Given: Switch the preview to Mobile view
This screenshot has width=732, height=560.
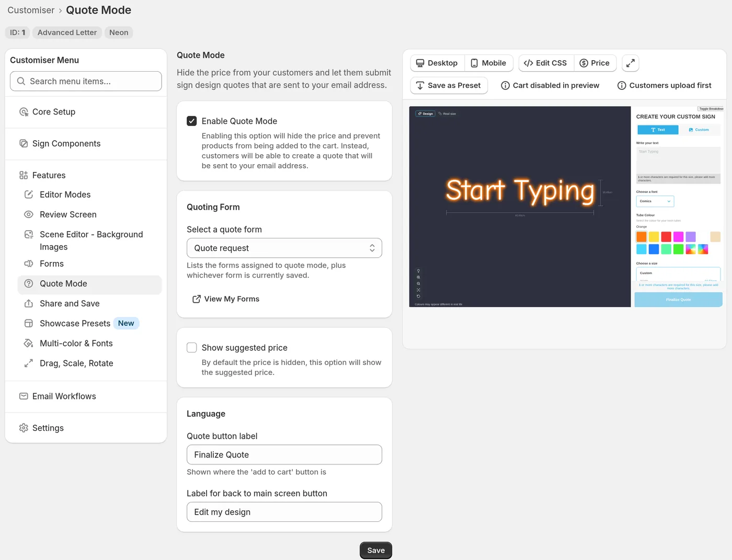Looking at the screenshot, I should point(488,63).
